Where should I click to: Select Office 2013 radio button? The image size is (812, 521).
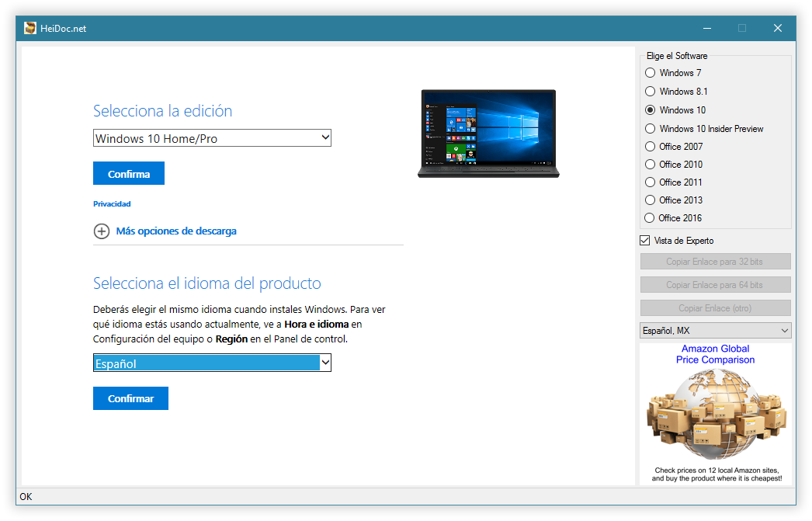pyautogui.click(x=650, y=200)
